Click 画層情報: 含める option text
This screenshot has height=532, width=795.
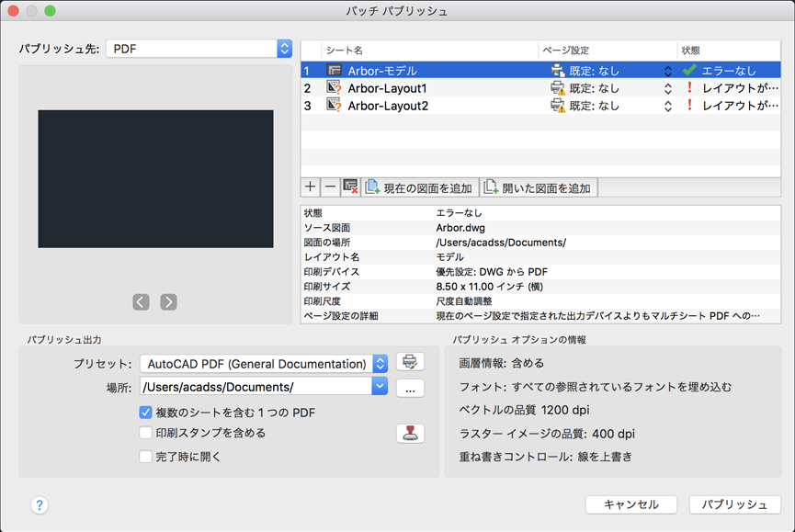click(x=502, y=363)
